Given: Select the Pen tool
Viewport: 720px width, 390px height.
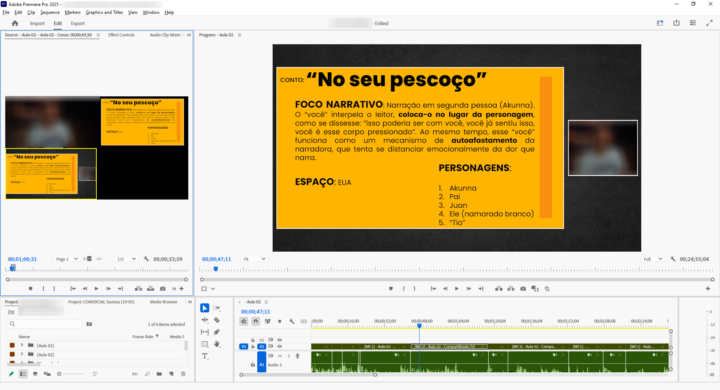Looking at the screenshot, I should [217, 332].
